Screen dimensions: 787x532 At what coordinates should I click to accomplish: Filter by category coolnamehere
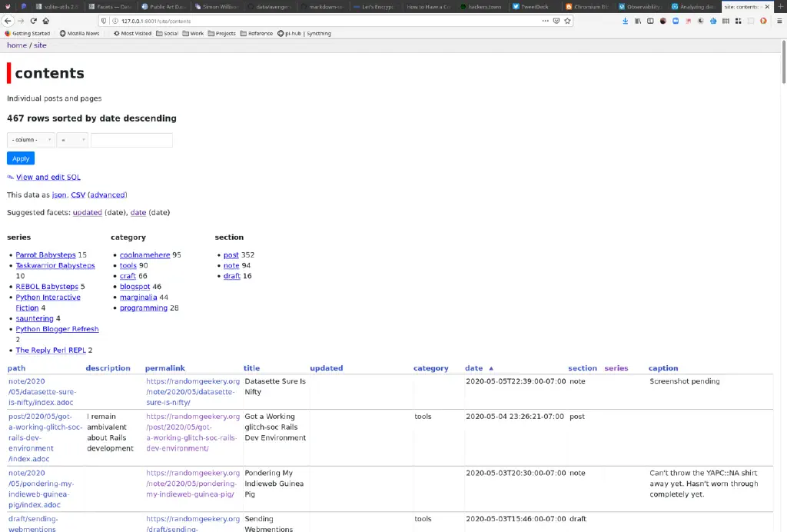coord(144,255)
